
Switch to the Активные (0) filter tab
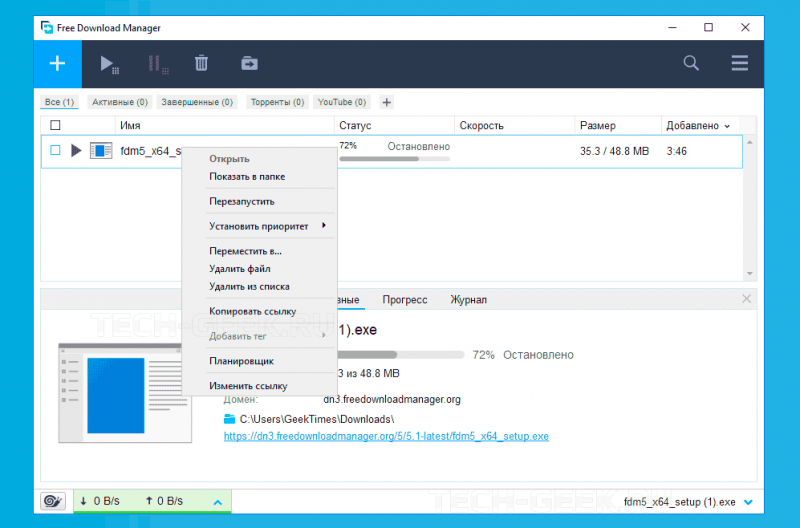click(x=120, y=102)
